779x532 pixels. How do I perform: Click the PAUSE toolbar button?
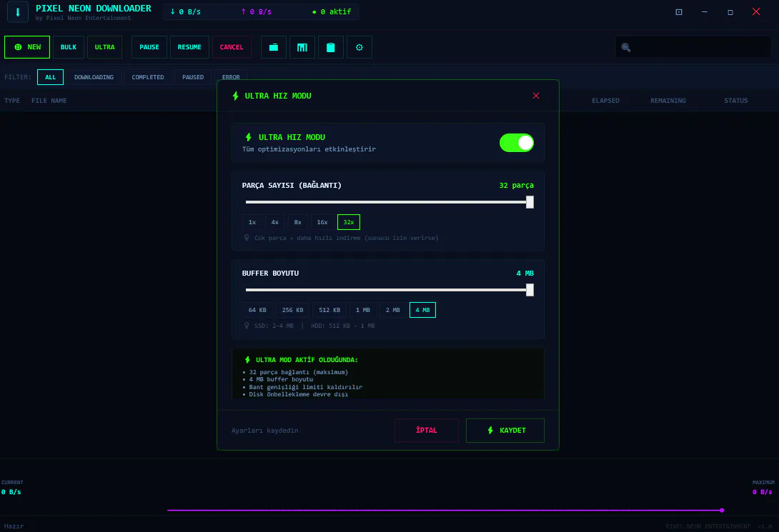tap(149, 47)
